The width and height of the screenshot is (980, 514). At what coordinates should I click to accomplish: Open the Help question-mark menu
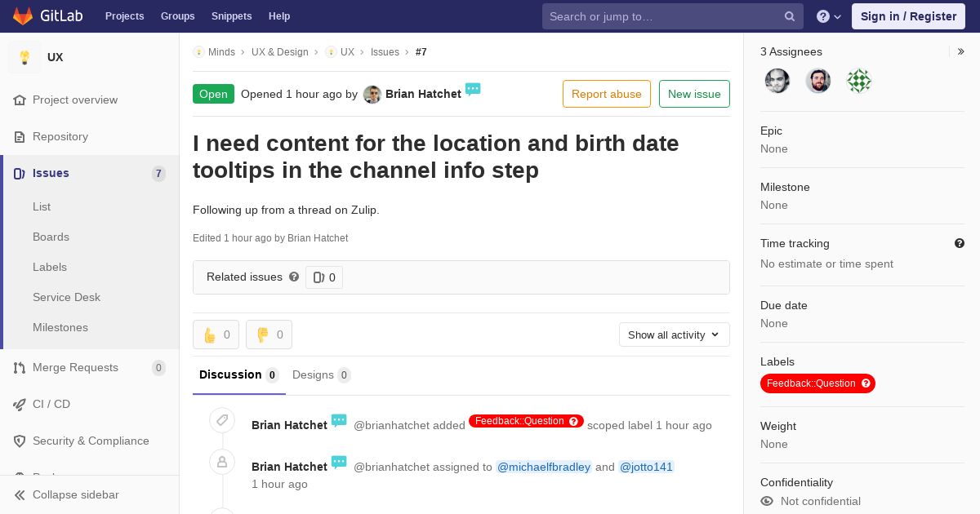(x=829, y=16)
